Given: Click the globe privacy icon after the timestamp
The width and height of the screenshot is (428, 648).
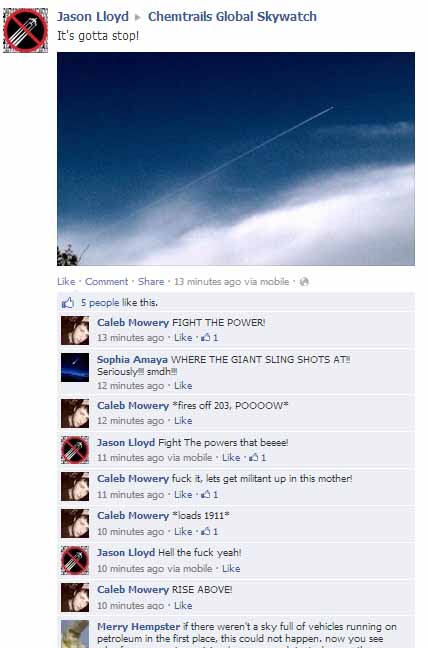Looking at the screenshot, I should 304,282.
